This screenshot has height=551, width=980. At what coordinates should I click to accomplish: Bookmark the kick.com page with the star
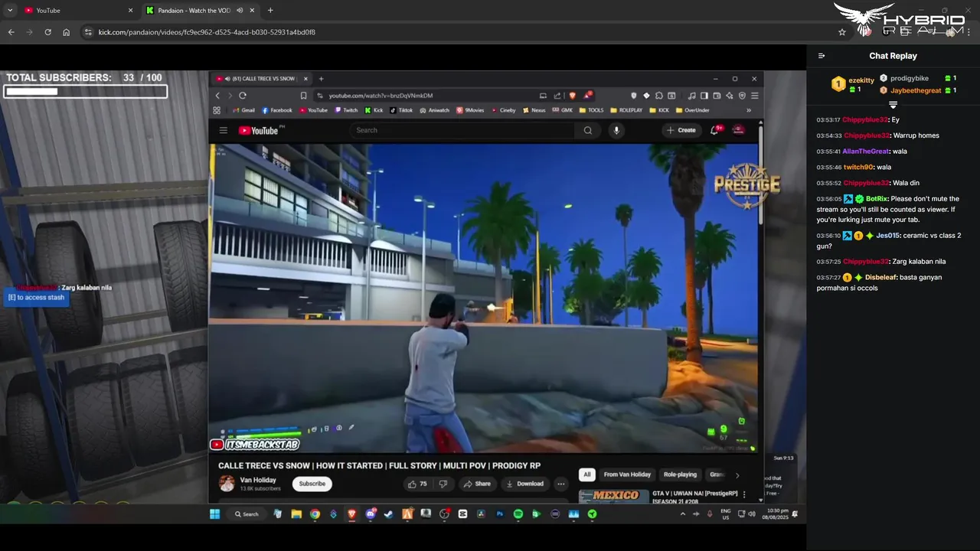[842, 32]
